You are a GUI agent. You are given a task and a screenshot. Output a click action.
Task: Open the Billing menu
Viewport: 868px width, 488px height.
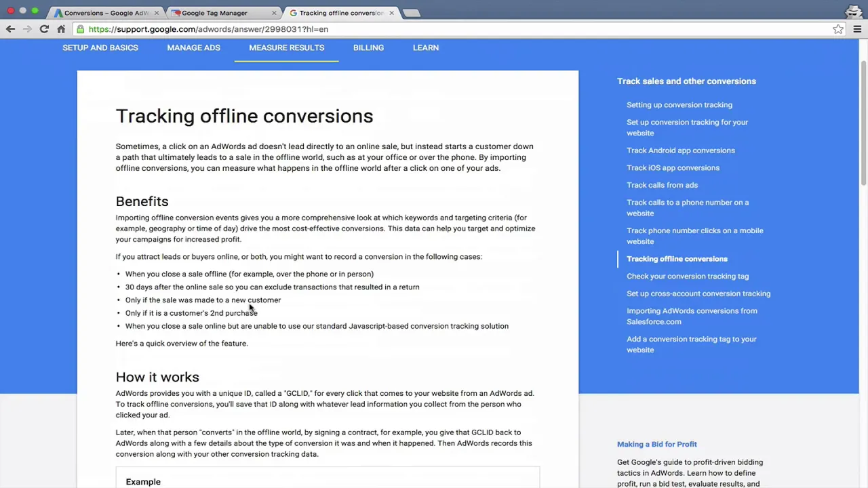(x=368, y=47)
